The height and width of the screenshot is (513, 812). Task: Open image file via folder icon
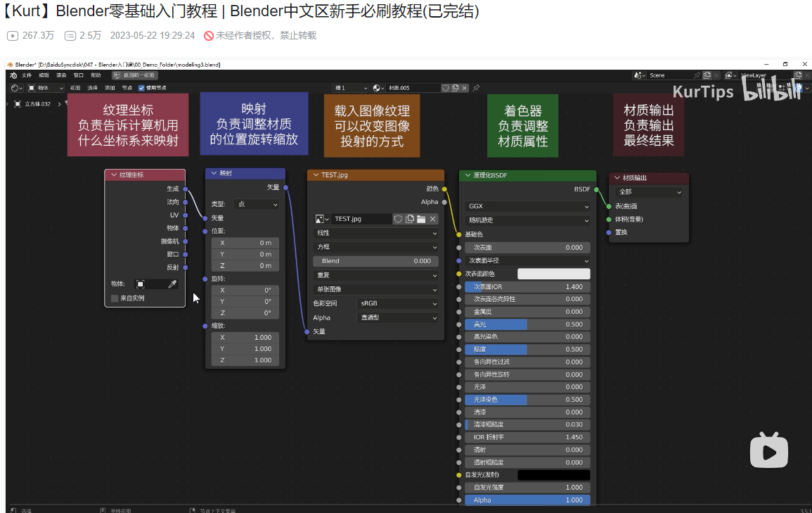[x=421, y=220]
